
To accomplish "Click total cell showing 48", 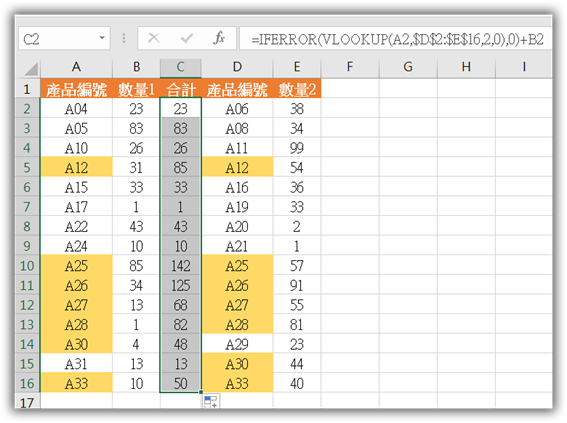I will (180, 344).
